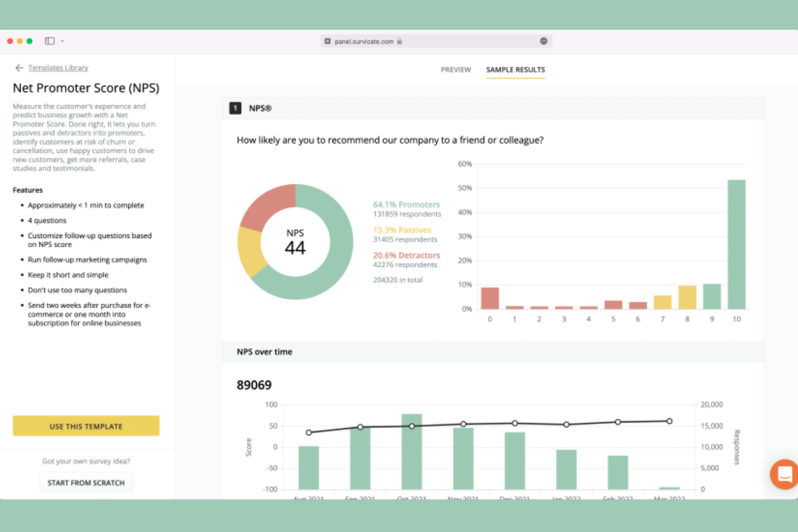
Task: Toggle the browser sidebar icon
Action: pos(49,41)
